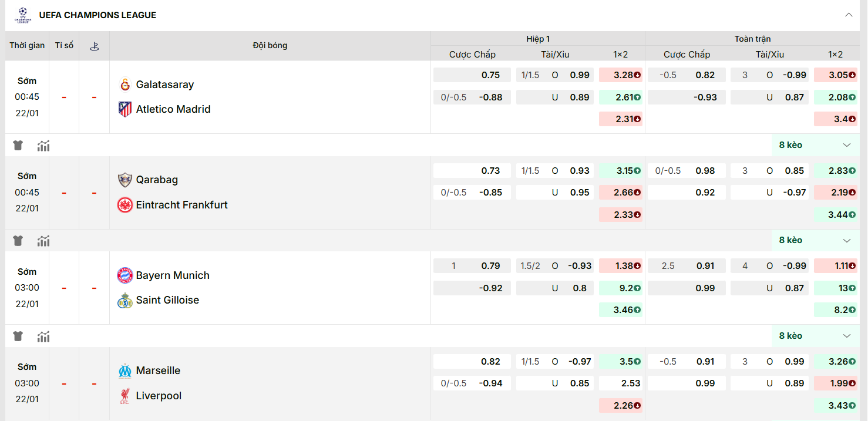Open shirt lineup icon under Bayern Munich match
Viewport: 868px width, 421px height.
pos(18,336)
